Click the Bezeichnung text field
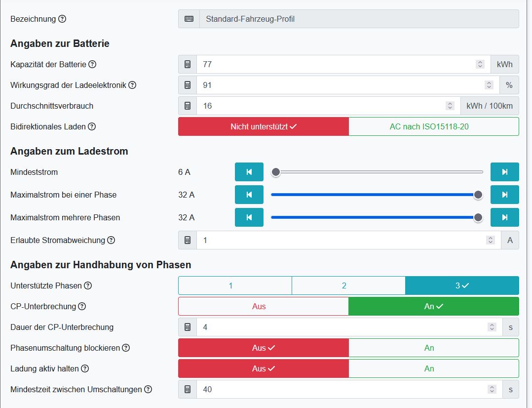 pyautogui.click(x=358, y=19)
